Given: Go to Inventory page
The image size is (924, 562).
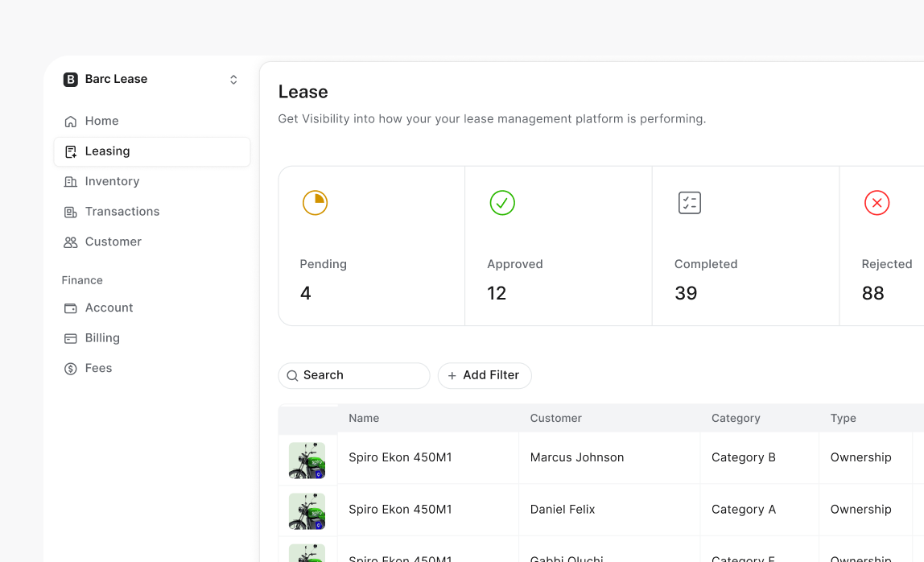Looking at the screenshot, I should (x=152, y=182).
